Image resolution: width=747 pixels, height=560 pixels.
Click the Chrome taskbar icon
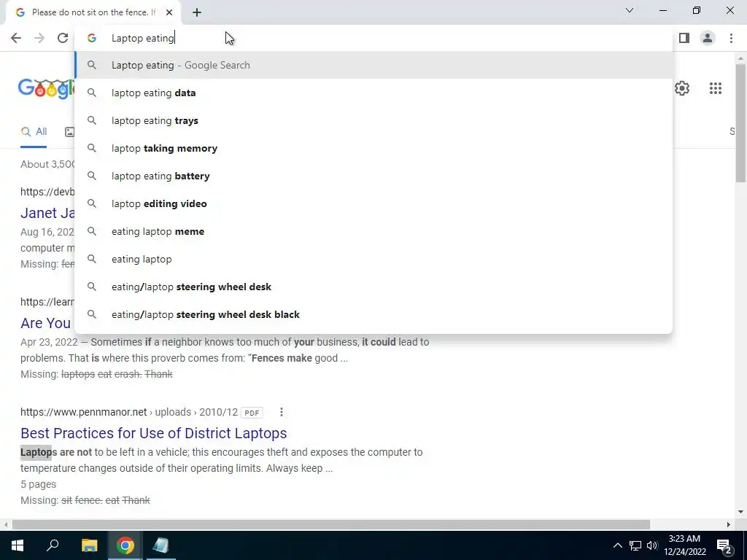(125, 545)
